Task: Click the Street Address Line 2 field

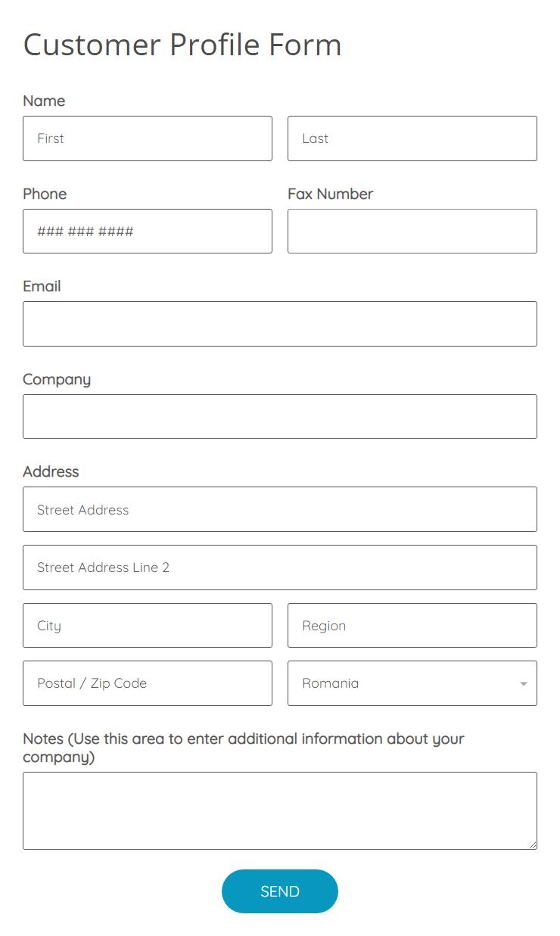Action: 280,567
